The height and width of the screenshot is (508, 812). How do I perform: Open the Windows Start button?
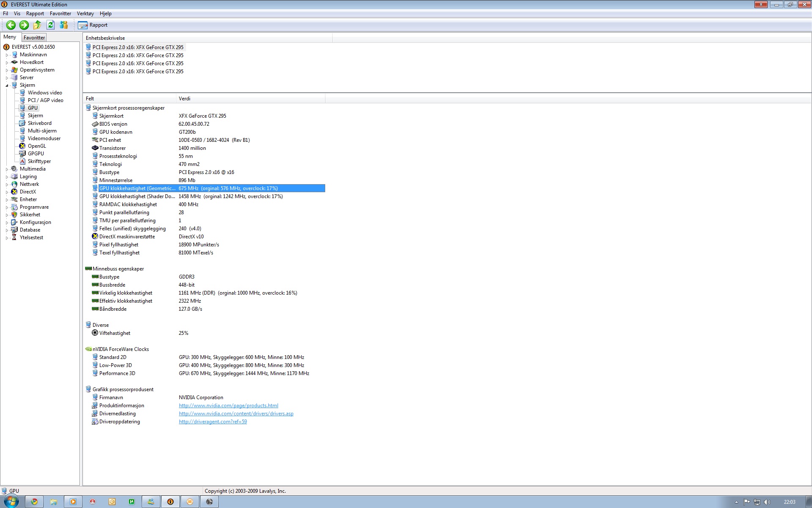pos(11,502)
